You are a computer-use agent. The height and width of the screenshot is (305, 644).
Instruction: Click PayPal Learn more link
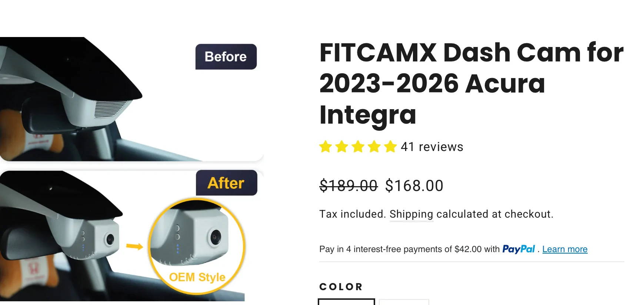[x=565, y=249]
